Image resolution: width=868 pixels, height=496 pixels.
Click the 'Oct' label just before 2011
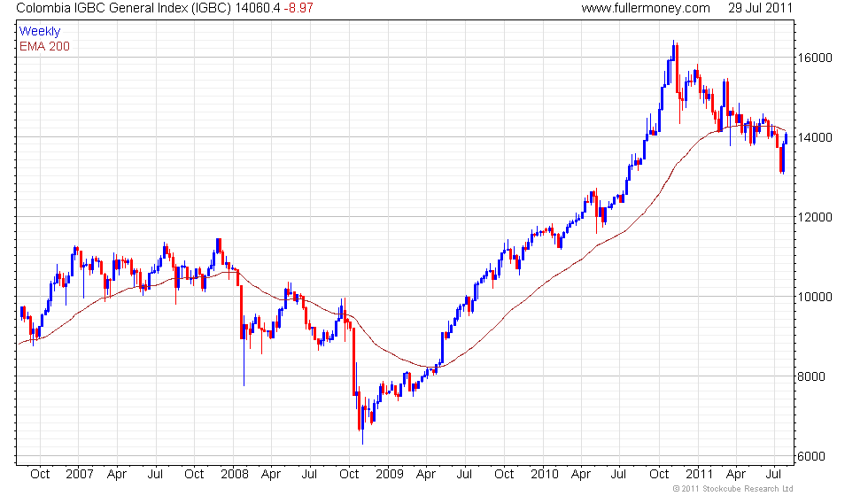point(659,474)
